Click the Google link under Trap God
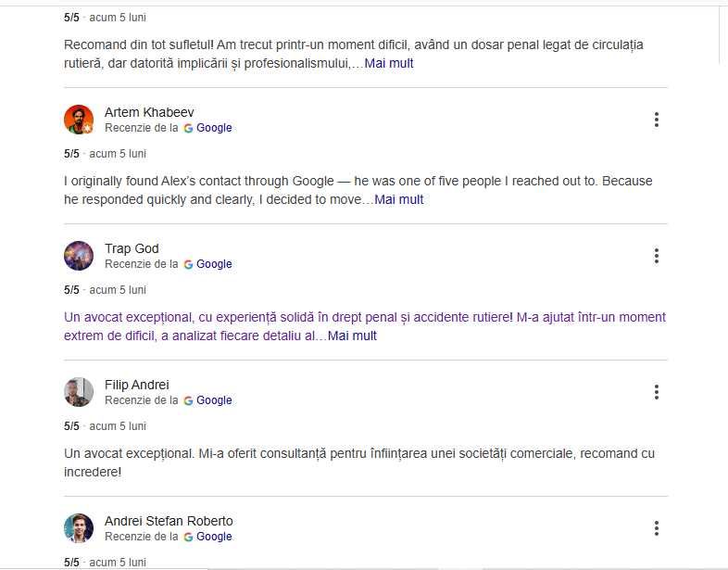 [x=208, y=264]
